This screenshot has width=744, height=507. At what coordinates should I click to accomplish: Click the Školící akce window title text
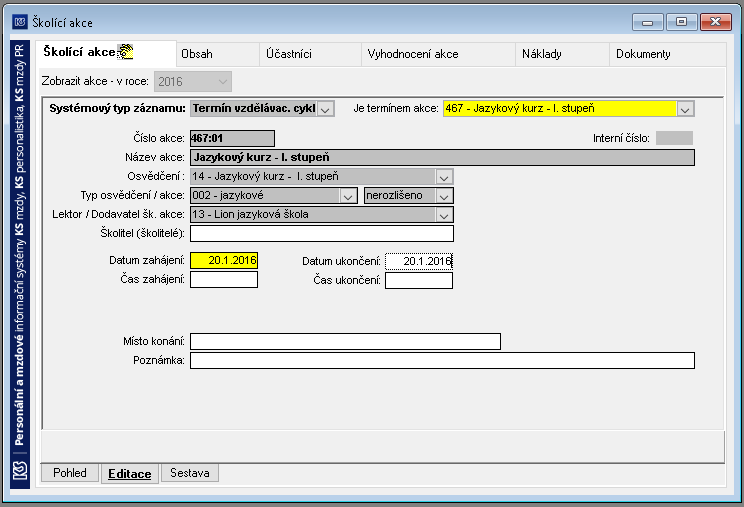point(62,22)
